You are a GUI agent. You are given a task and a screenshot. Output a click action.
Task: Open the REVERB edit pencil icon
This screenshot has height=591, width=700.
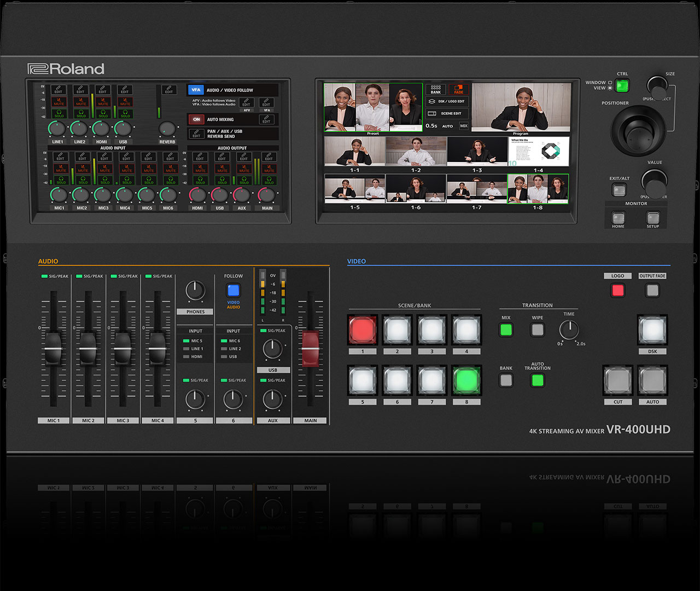click(x=168, y=90)
